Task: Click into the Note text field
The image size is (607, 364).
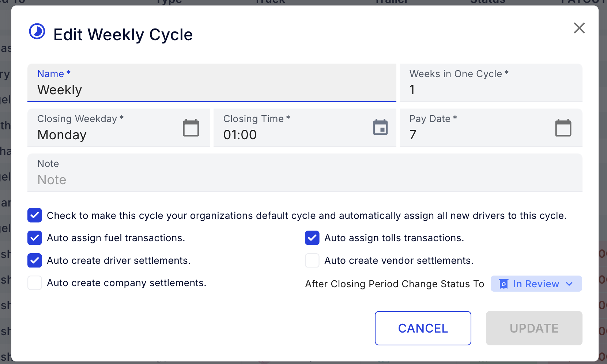Action: (304, 179)
